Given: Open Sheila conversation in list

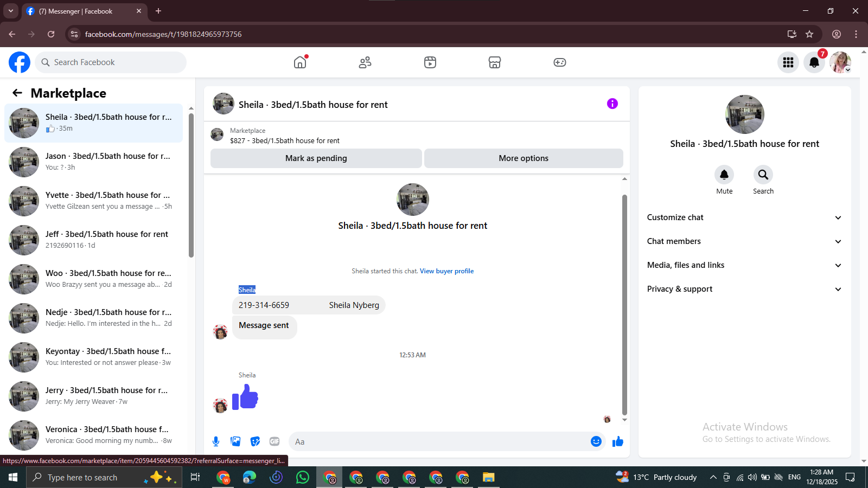Looking at the screenshot, I should point(93,123).
